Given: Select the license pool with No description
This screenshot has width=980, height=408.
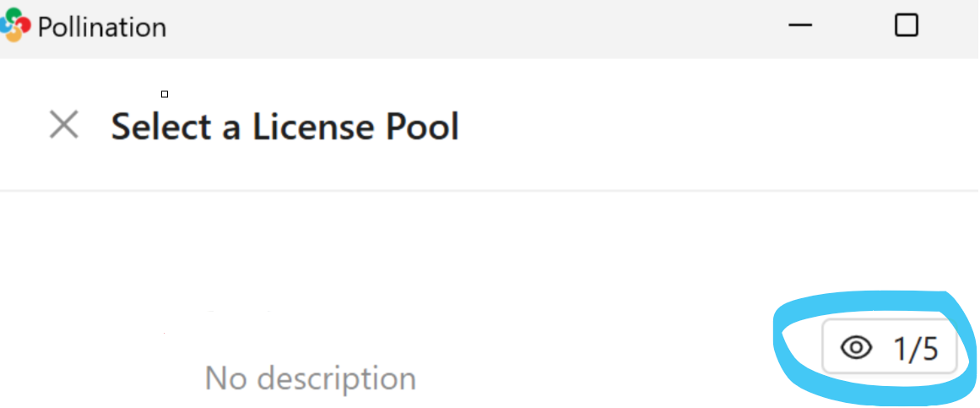Looking at the screenshot, I should pyautogui.click(x=311, y=378).
